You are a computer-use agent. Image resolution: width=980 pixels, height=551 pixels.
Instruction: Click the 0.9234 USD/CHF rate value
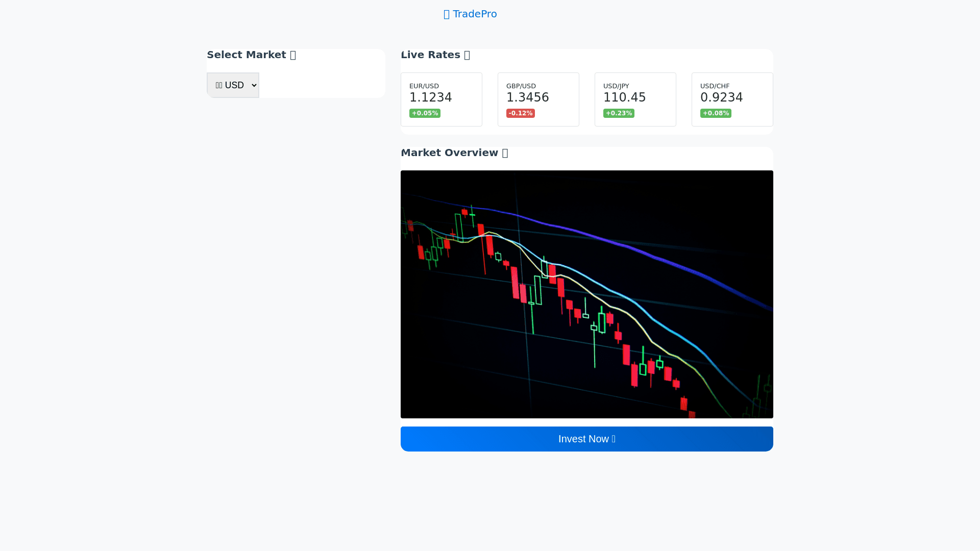click(721, 97)
